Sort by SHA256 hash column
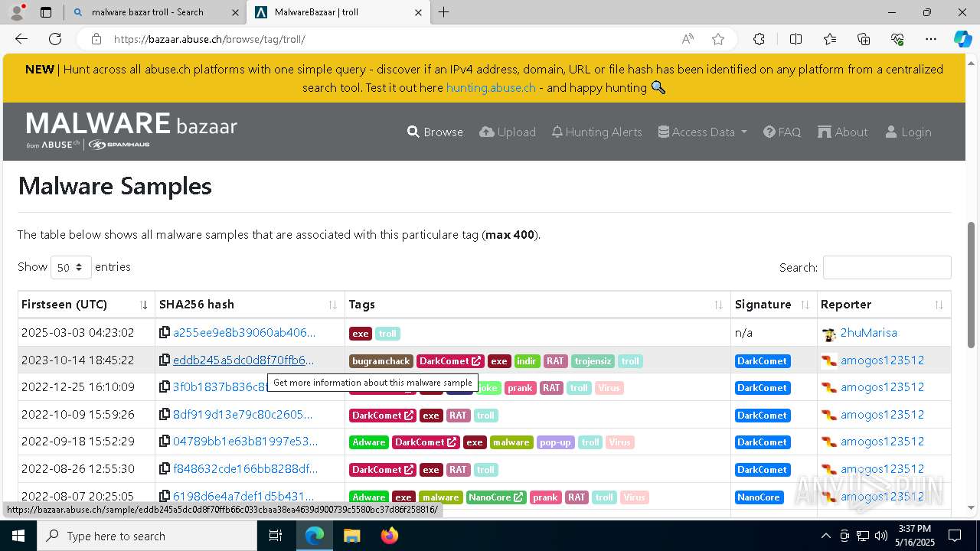This screenshot has width=980, height=551. click(250, 305)
